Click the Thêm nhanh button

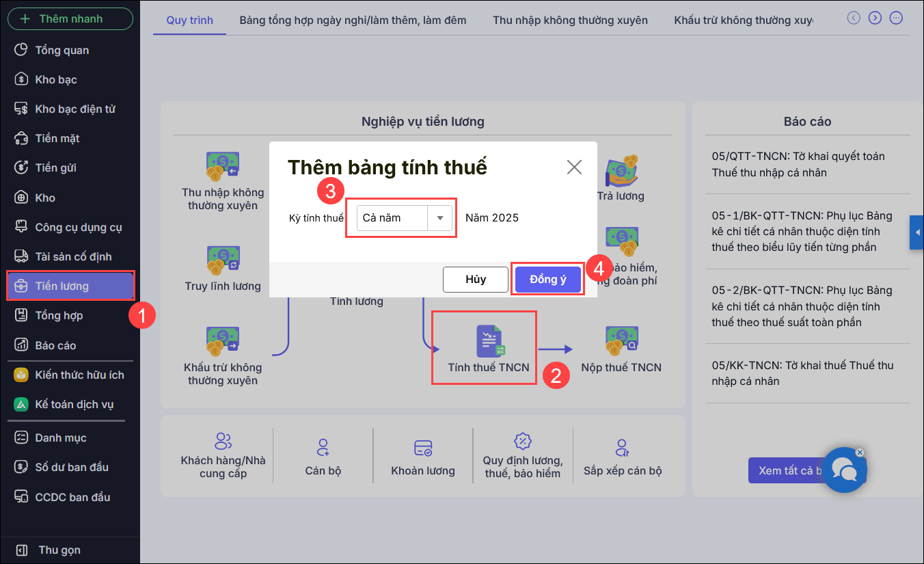(x=70, y=18)
